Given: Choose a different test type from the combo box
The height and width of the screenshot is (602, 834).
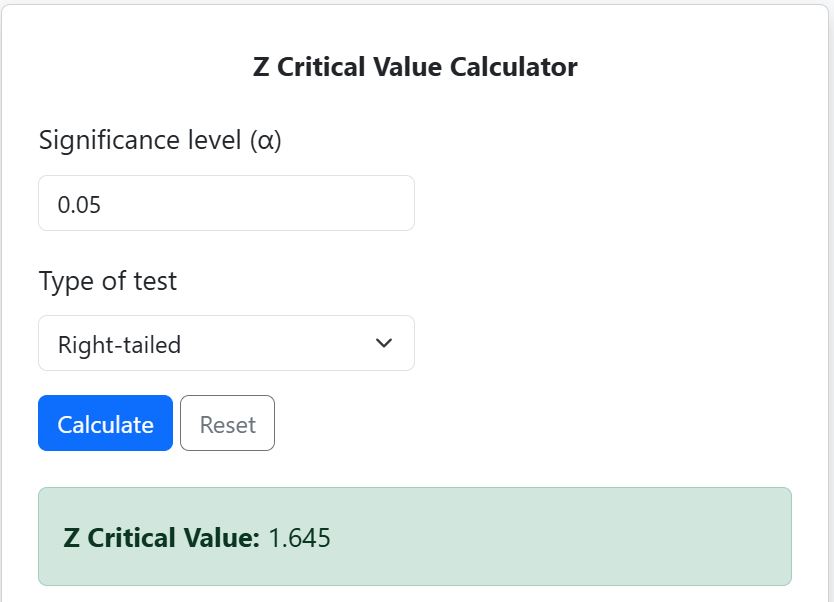Looking at the screenshot, I should pyautogui.click(x=225, y=343).
